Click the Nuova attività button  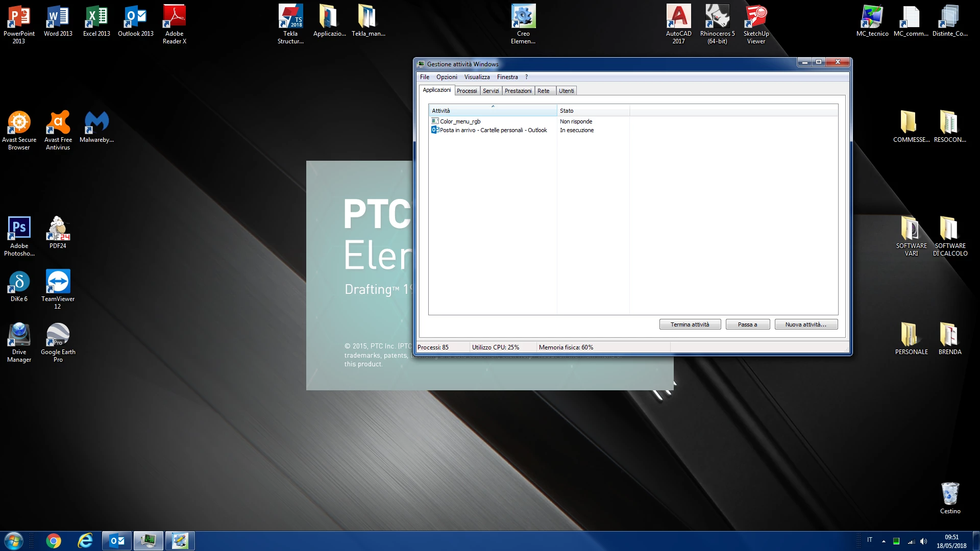(x=805, y=324)
